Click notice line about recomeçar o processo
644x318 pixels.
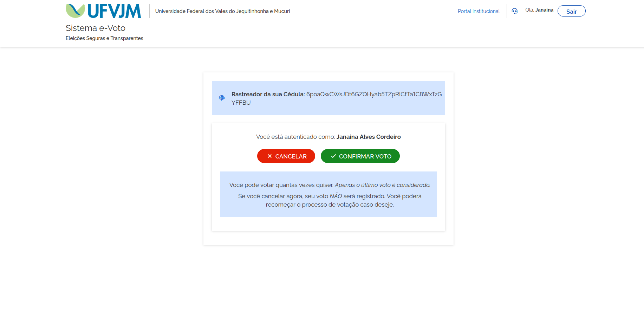330,205
